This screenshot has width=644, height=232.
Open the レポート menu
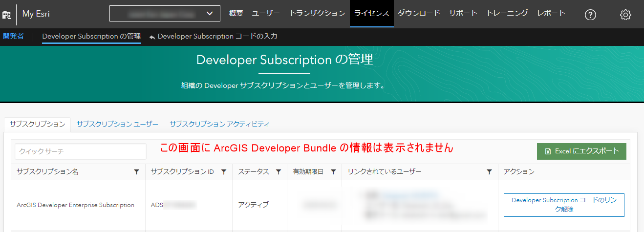[551, 14]
